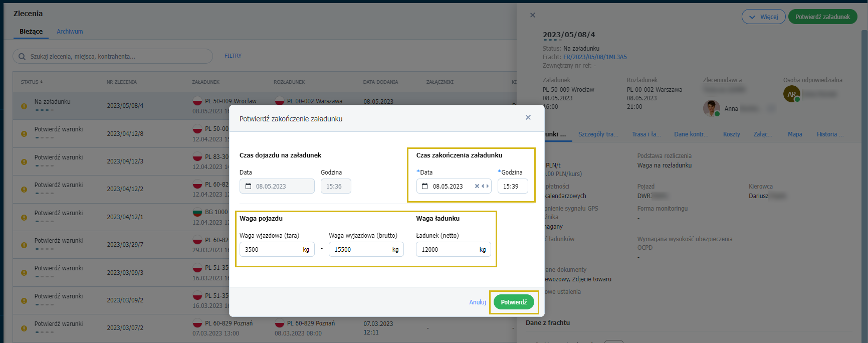Click warning icon in 2023/05/08/4 row
This screenshot has height=343, width=868.
click(x=24, y=106)
